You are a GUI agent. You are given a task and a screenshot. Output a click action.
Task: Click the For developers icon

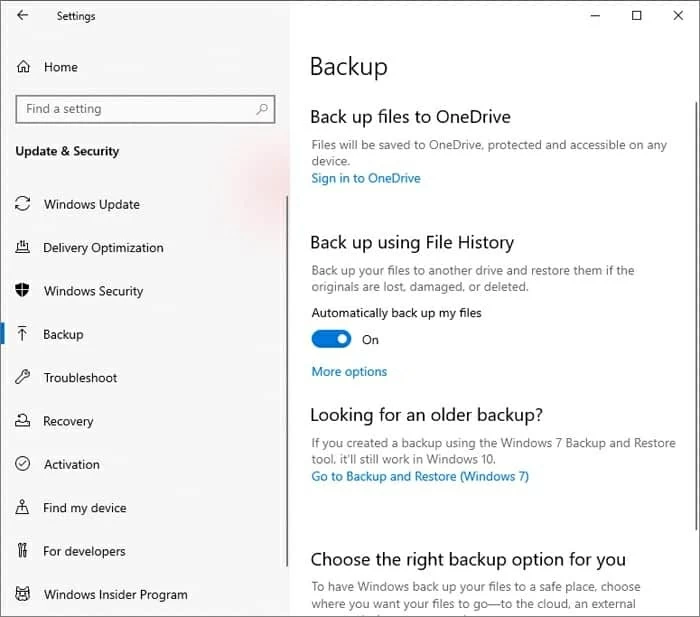[x=23, y=551]
